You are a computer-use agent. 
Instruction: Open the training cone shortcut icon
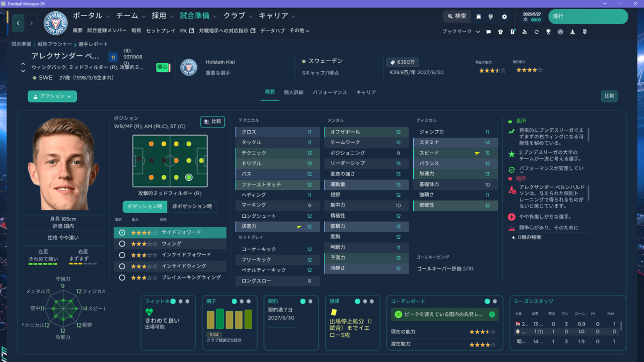tap(573, 32)
